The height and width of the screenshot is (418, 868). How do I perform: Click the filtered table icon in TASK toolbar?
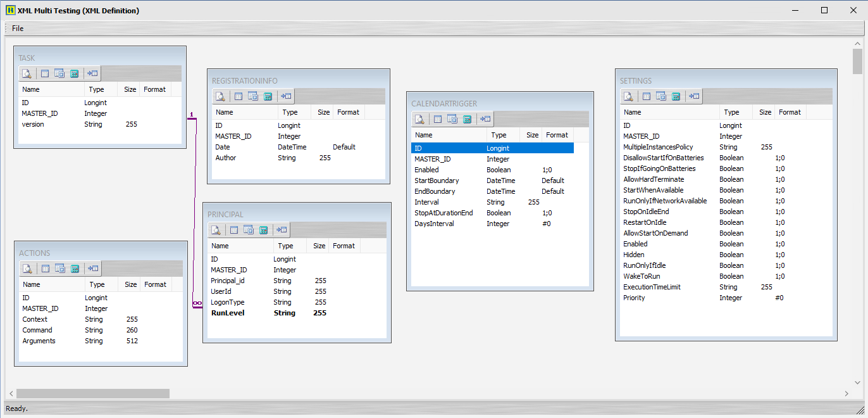[x=59, y=73]
